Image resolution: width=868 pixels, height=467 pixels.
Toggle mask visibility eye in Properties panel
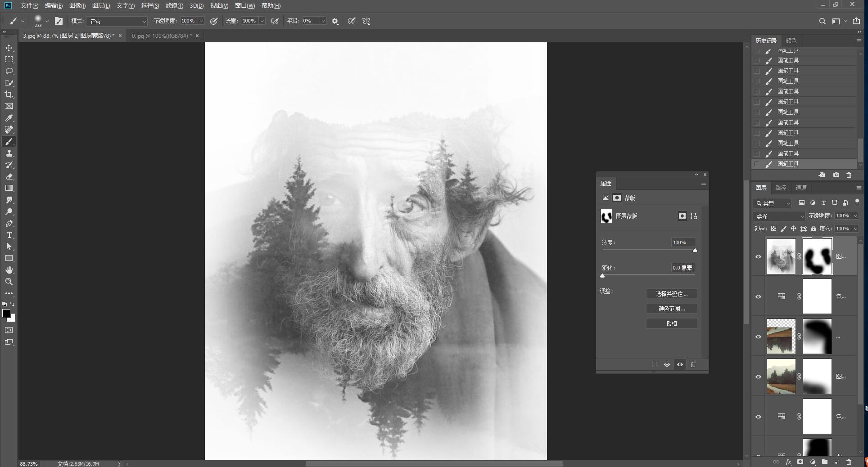click(680, 364)
